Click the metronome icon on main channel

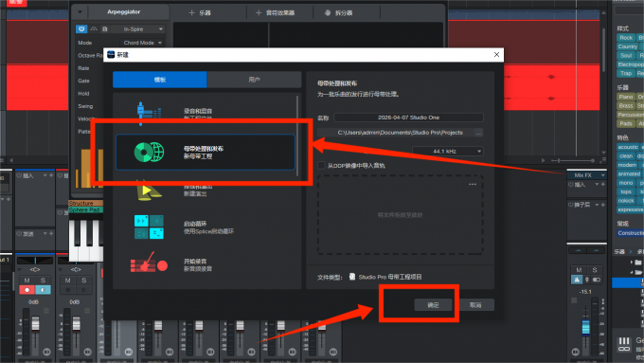[577, 280]
